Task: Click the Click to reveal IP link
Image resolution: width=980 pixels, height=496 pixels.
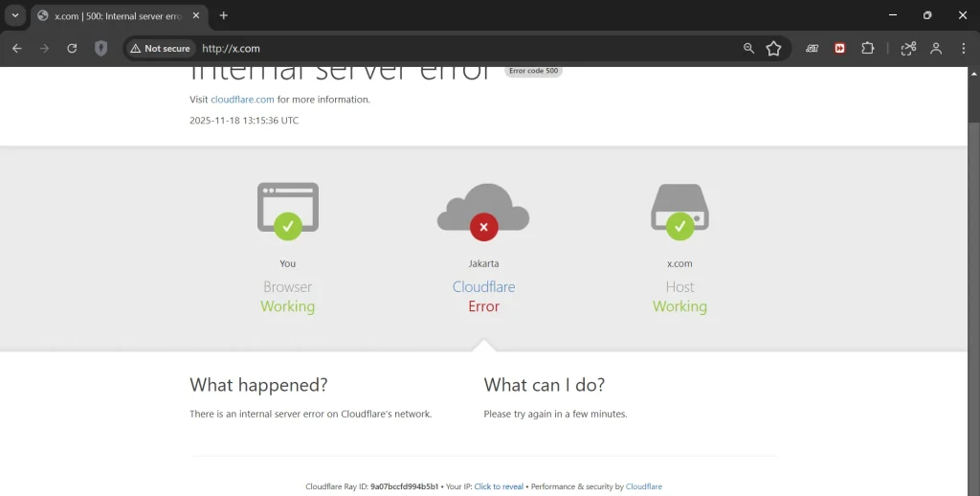Action: 499,486
